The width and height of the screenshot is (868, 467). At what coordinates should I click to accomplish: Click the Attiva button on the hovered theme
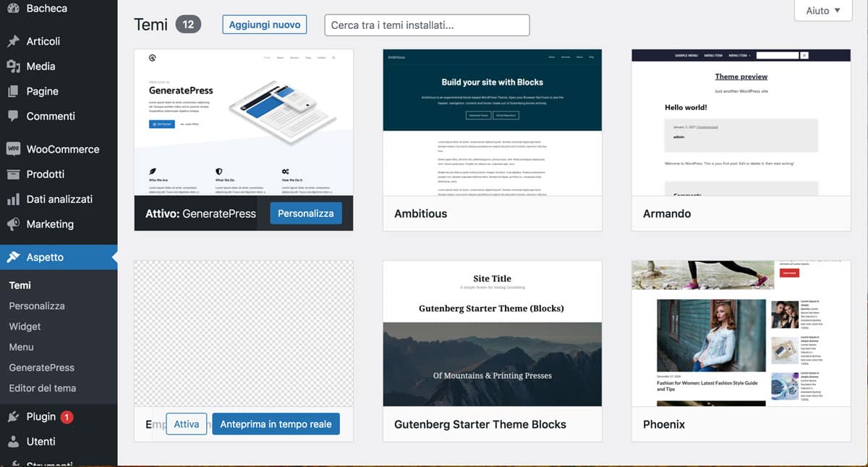(187, 424)
